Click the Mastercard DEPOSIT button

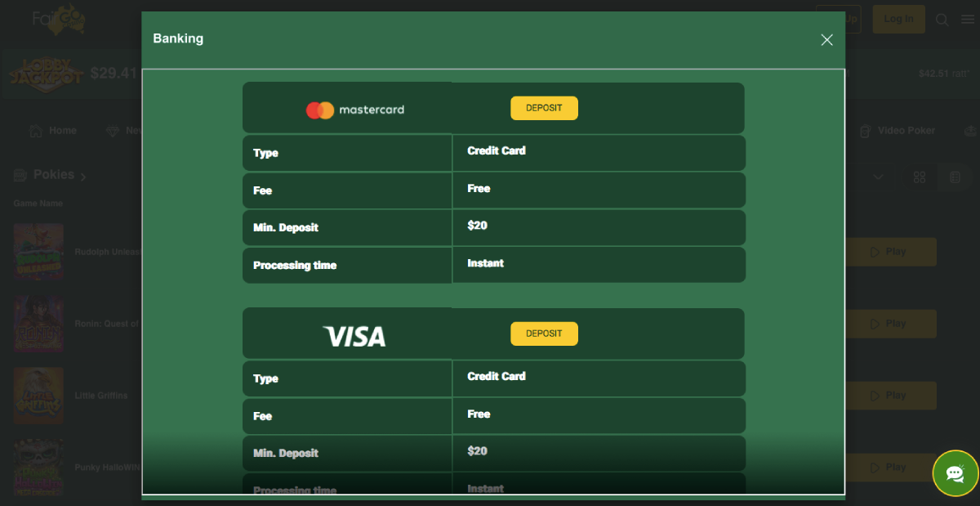pos(544,108)
